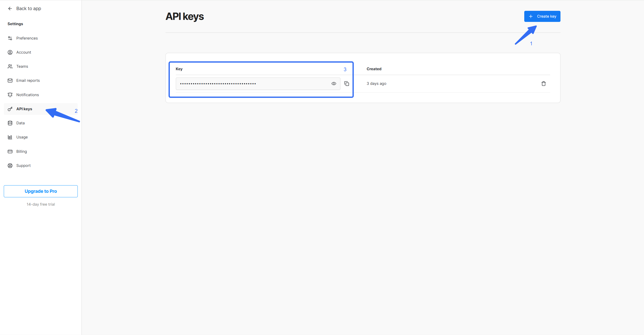
Task: Click the Data database icon
Action: (x=10, y=123)
